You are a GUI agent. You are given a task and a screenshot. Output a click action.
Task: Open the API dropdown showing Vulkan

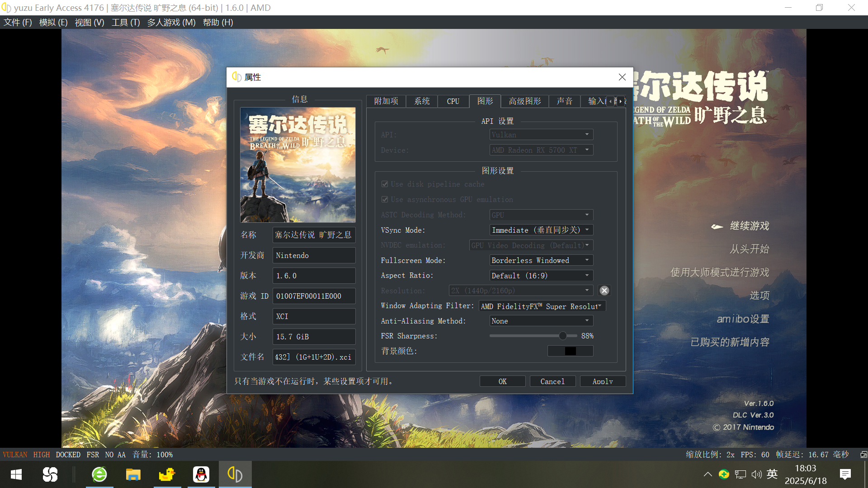[x=541, y=135]
